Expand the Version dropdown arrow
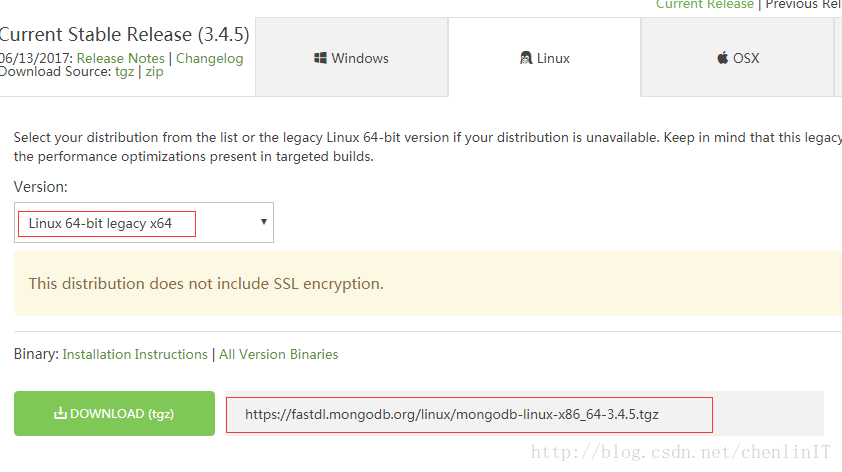The width and height of the screenshot is (842, 472). tap(263, 222)
